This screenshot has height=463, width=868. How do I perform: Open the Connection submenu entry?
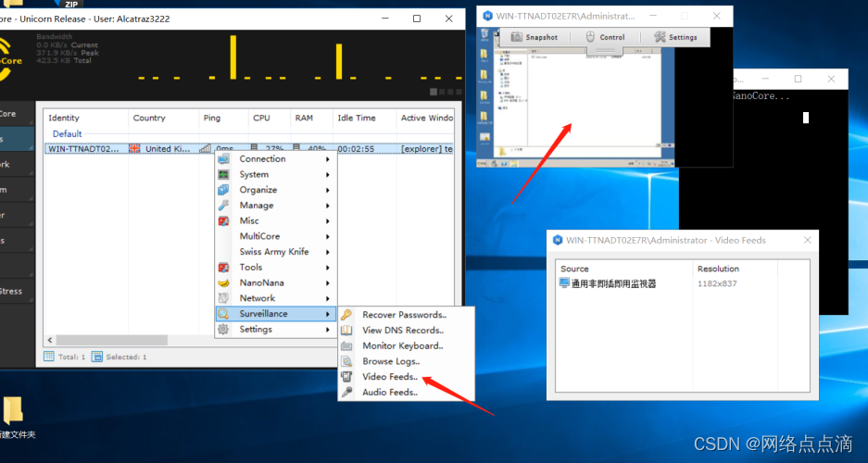(275, 158)
